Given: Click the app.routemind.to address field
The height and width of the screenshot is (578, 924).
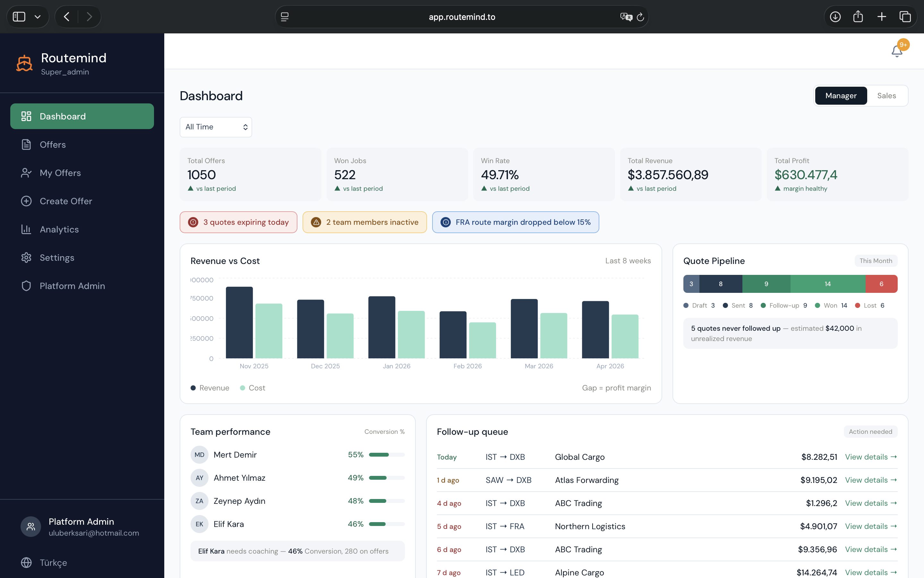Looking at the screenshot, I should click(462, 16).
